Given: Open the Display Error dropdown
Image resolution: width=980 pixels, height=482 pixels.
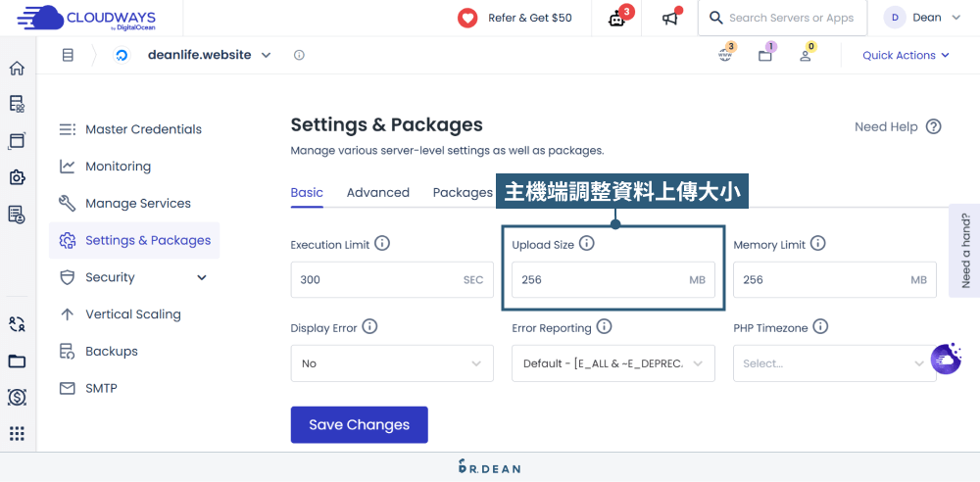Looking at the screenshot, I should click(x=392, y=363).
